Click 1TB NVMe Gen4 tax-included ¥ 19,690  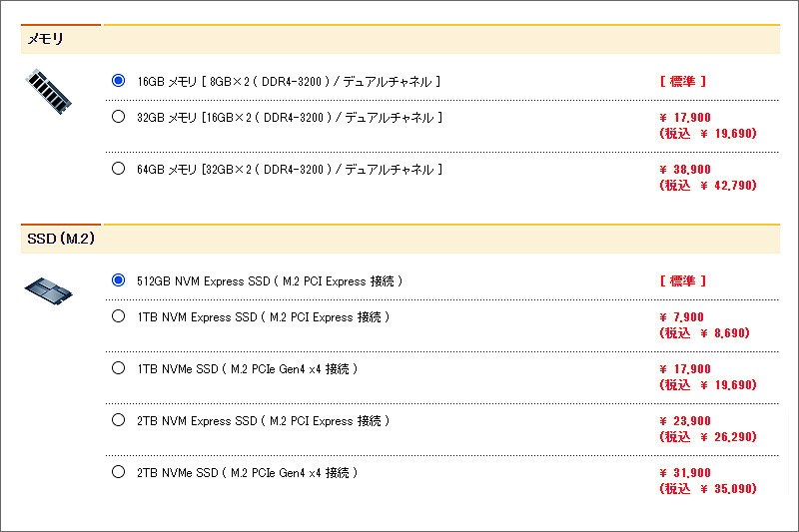(x=708, y=385)
